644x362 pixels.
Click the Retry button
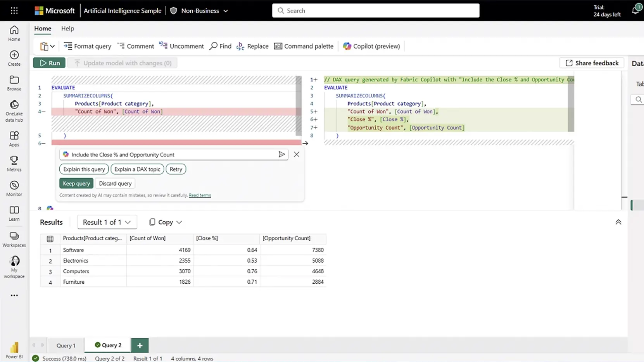coord(176,169)
